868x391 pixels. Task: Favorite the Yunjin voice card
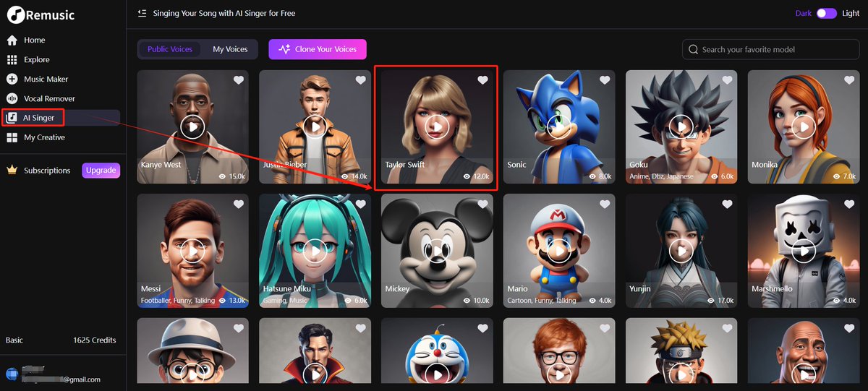pyautogui.click(x=727, y=204)
